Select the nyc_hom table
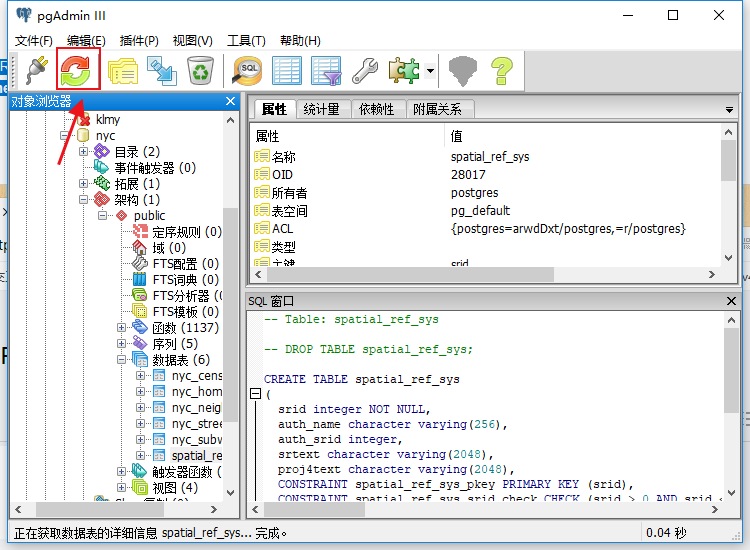750x550 pixels. (x=197, y=392)
